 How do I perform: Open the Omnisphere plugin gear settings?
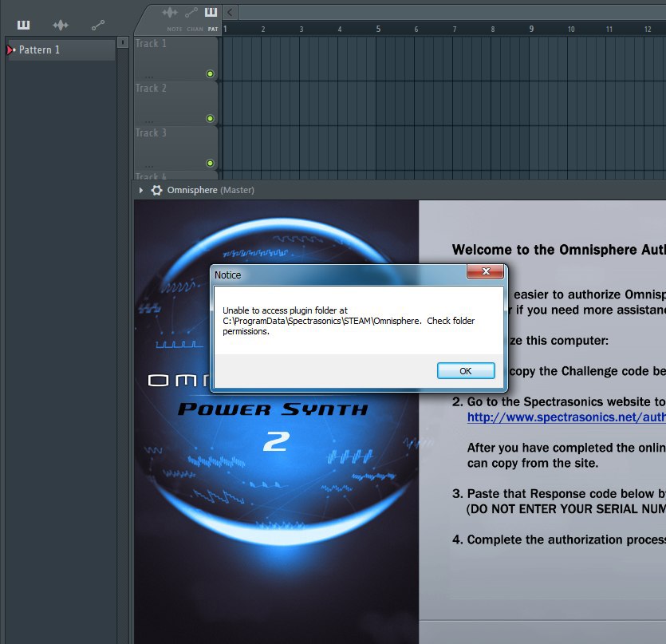157,190
